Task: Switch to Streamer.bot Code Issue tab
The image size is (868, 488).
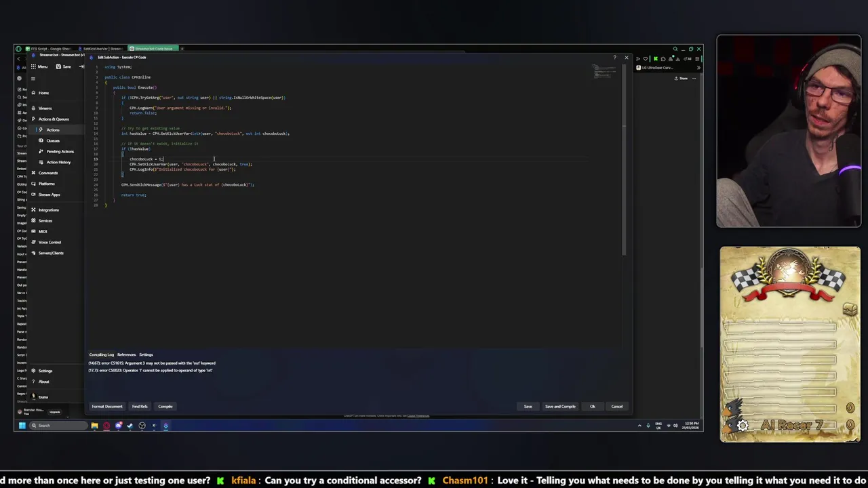Action: (153, 49)
